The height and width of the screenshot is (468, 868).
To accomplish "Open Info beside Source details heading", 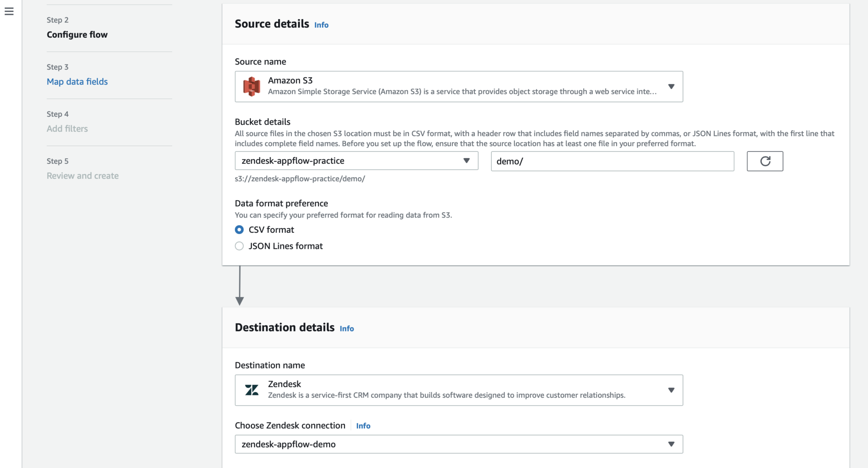I will coord(321,25).
